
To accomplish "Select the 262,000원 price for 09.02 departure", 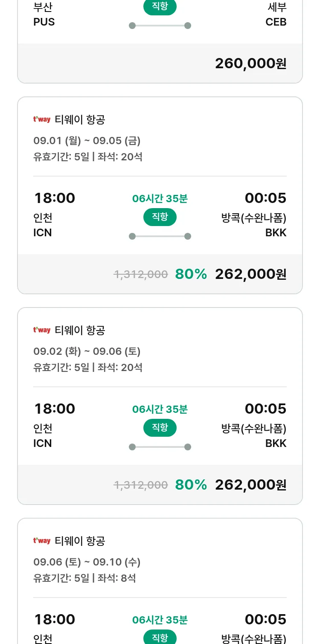I will pos(250,485).
